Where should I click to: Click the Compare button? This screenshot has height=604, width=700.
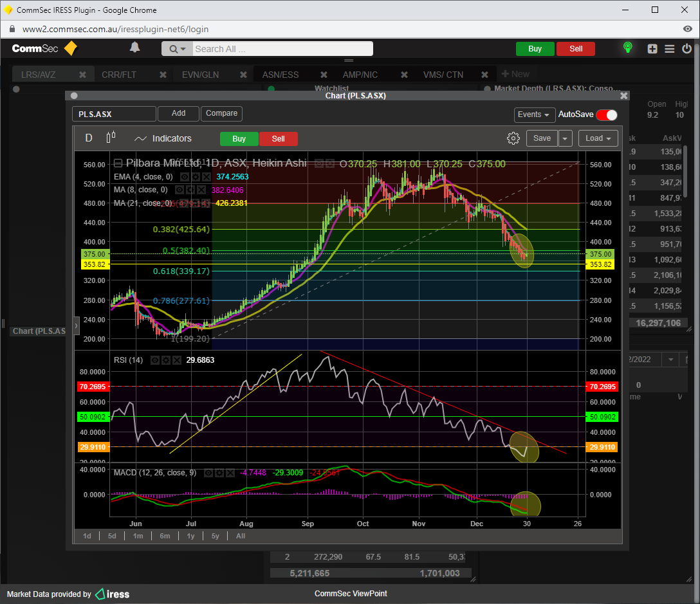point(221,113)
